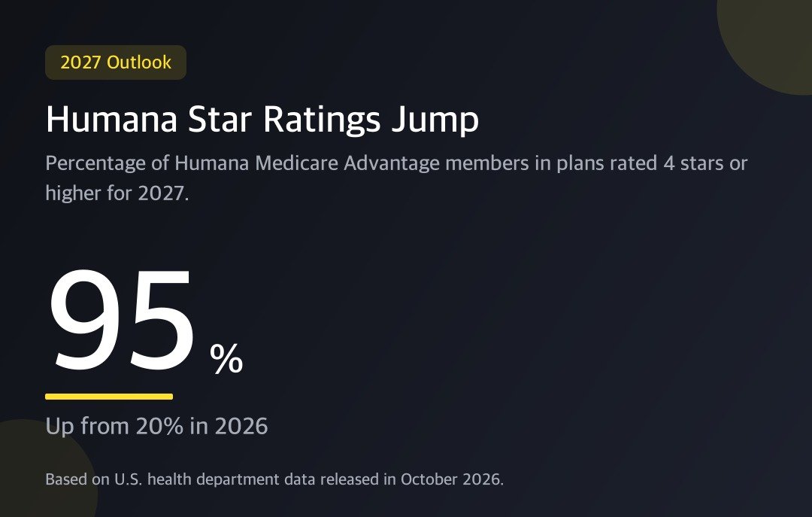Click the word Jump in the headline
The width and height of the screenshot is (812, 517).
click(x=435, y=120)
